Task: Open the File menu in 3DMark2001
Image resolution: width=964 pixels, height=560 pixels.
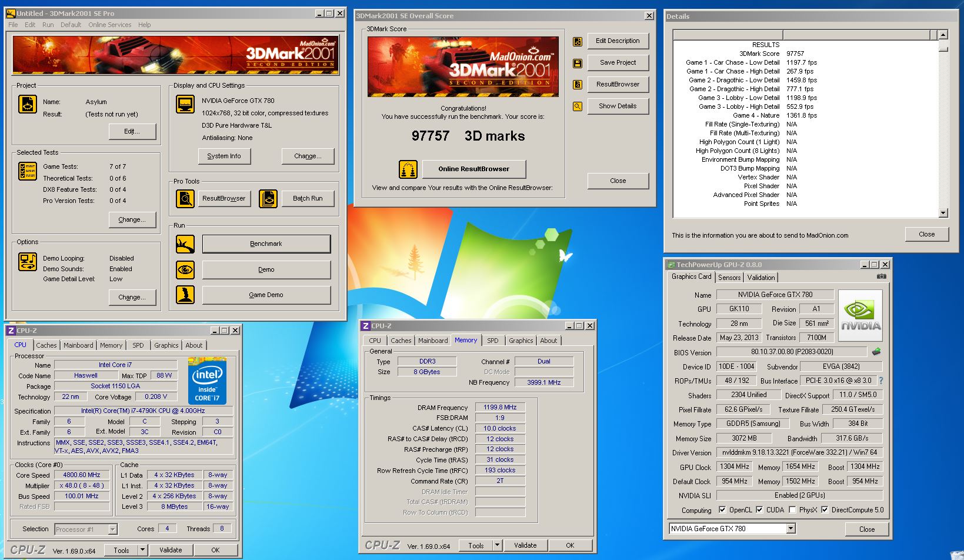Action: (x=13, y=25)
